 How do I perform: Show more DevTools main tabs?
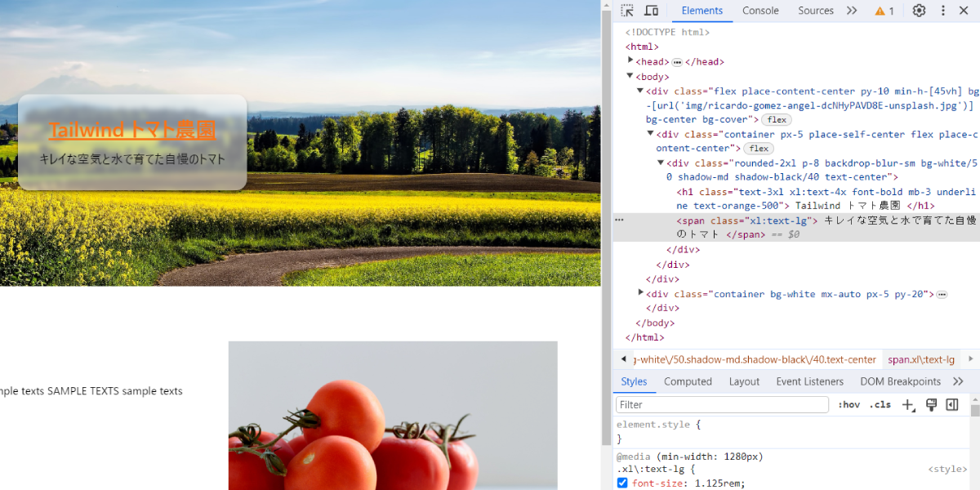852,11
